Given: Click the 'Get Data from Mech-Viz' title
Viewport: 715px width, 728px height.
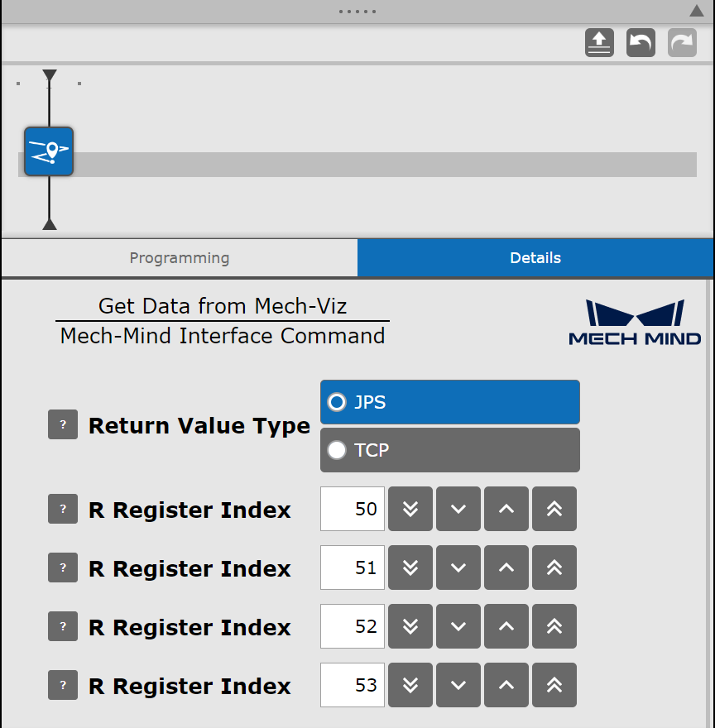Looking at the screenshot, I should click(223, 306).
